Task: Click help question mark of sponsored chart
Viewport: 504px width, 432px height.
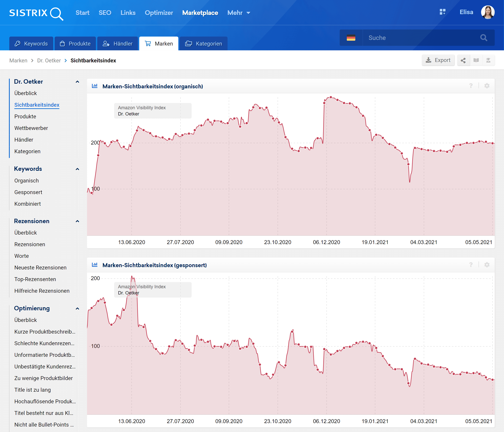Action: [x=471, y=265]
